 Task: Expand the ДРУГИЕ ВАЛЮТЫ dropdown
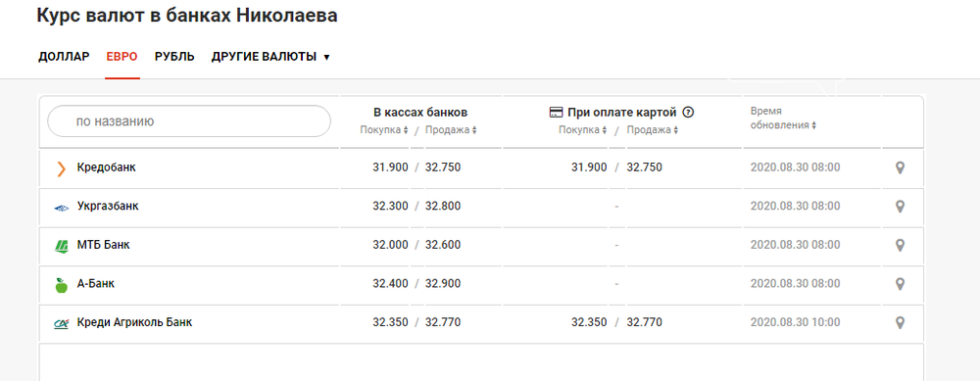tap(270, 57)
